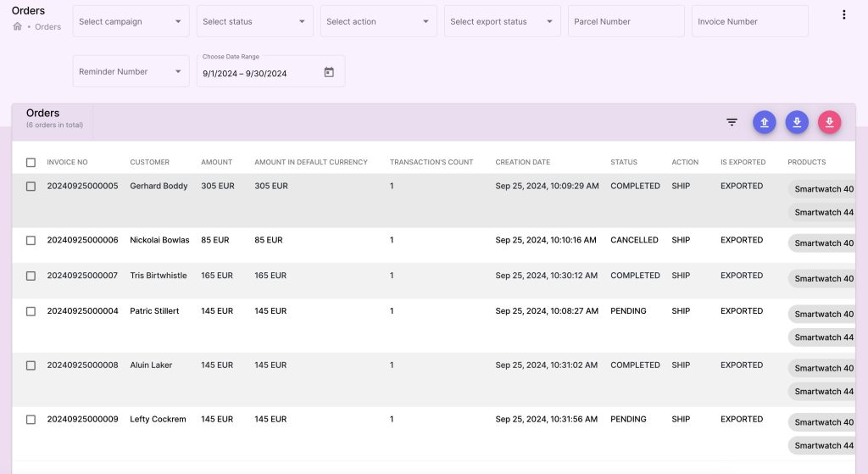The height and width of the screenshot is (474, 868).
Task: Focus the Parcel Number input field
Action: point(626,21)
